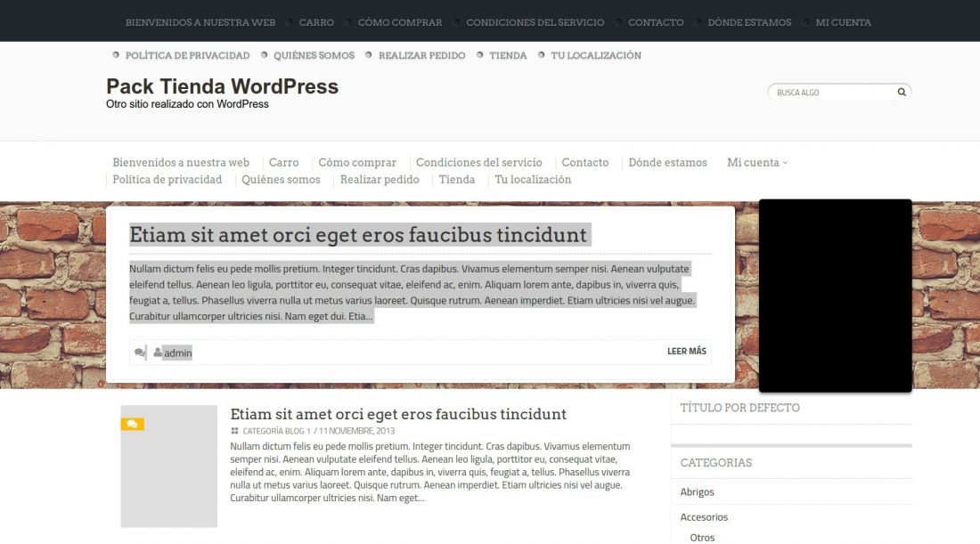This screenshot has height=544, width=980.
Task: Open Condiciones del servicio in main navigation
Action: point(478,162)
